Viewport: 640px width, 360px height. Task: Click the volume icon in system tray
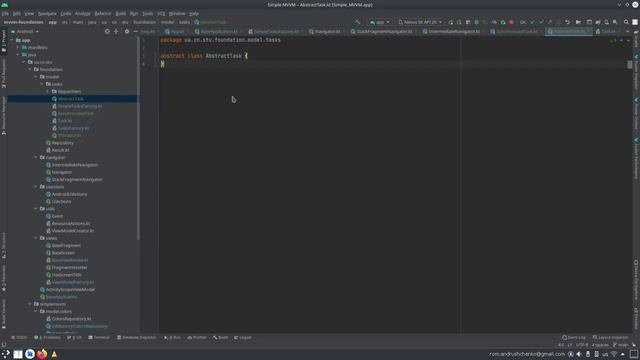click(x=579, y=354)
